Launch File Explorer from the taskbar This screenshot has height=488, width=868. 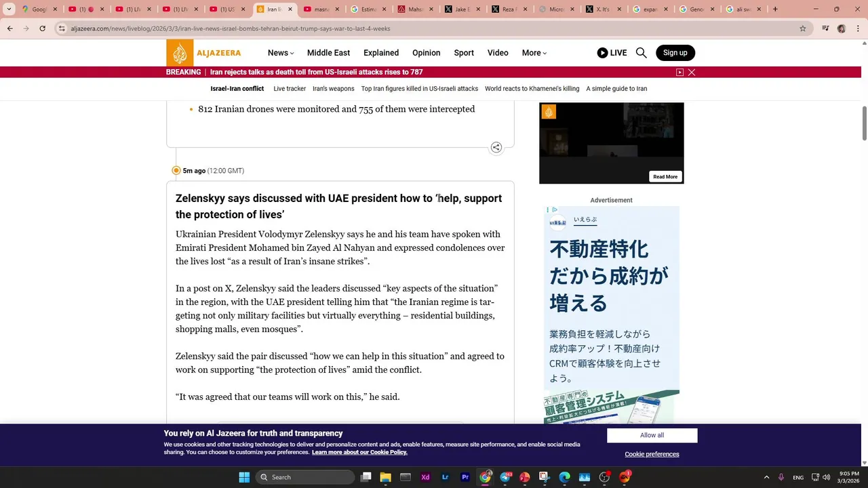(386, 477)
